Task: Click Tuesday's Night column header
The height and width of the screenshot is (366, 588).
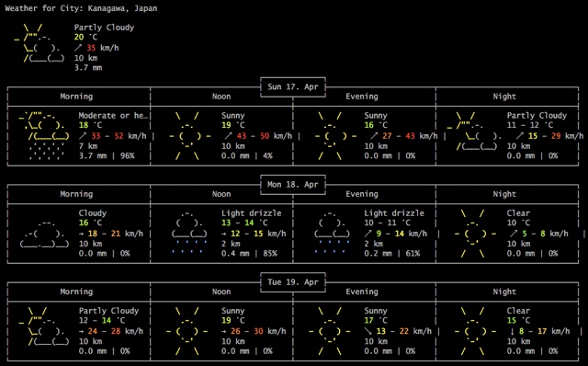Action: point(504,292)
